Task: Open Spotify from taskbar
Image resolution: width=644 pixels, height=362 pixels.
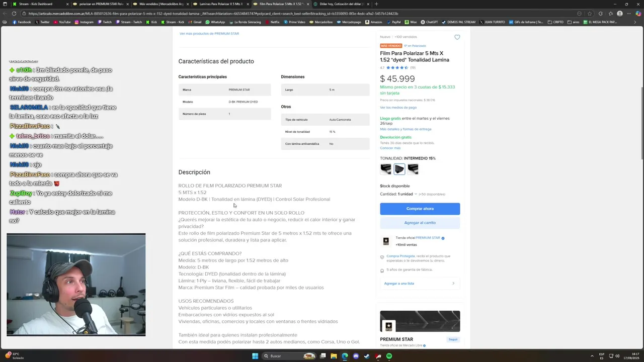Action: [389, 356]
